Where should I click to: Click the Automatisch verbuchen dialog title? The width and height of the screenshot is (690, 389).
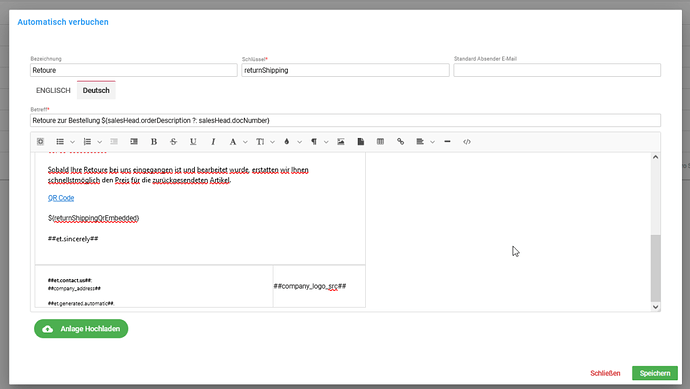[63, 22]
